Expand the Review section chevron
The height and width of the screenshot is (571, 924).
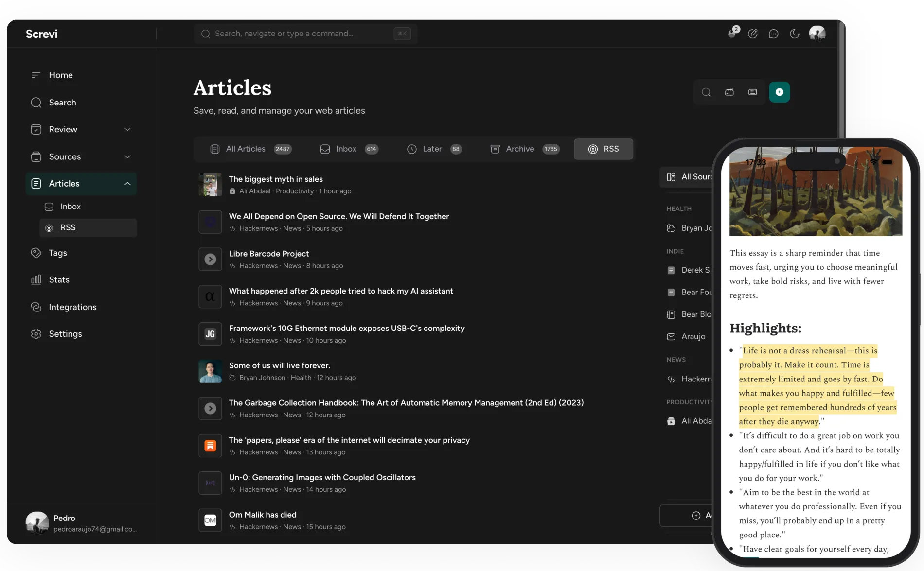coord(127,129)
